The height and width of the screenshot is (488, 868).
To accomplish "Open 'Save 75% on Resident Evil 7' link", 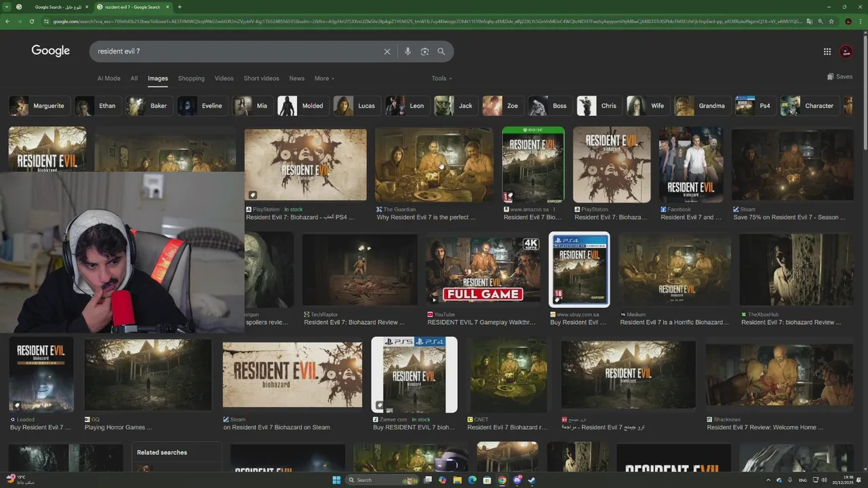I will (x=789, y=218).
